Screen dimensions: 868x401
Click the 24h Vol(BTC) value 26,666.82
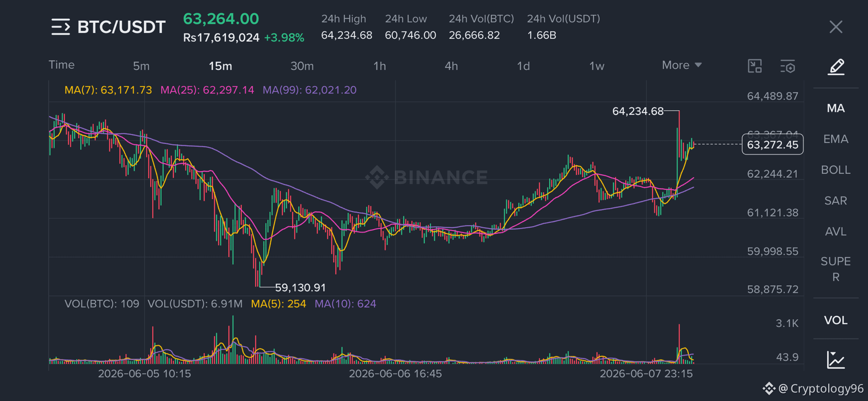coord(474,35)
